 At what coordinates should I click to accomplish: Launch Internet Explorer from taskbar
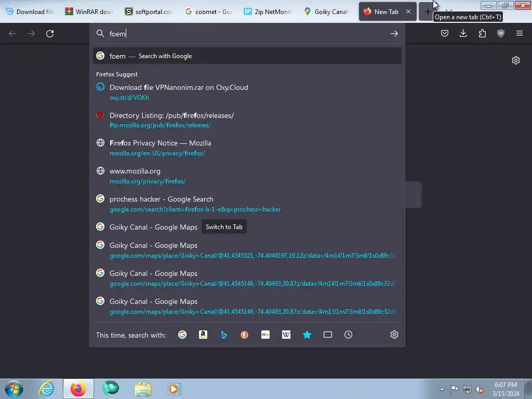click(x=46, y=389)
